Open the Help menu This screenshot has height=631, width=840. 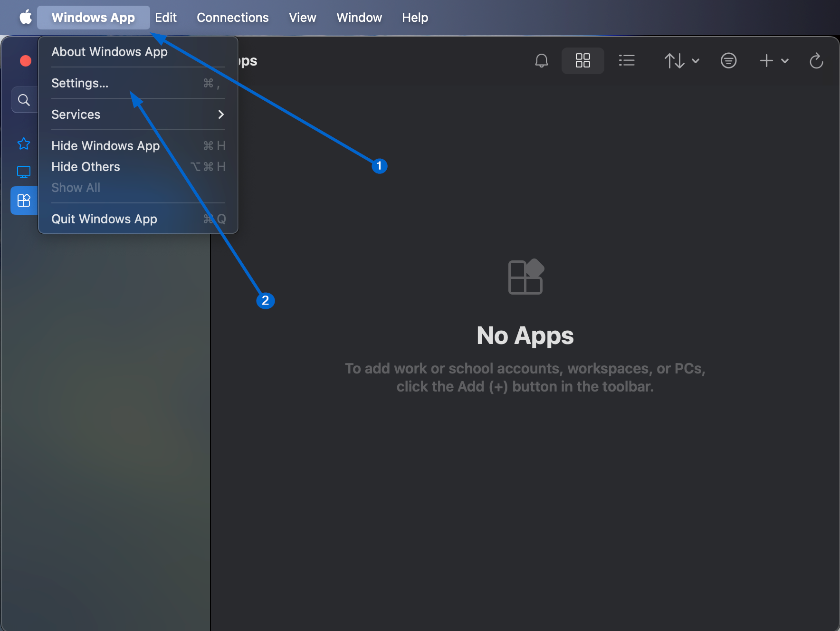(x=415, y=18)
